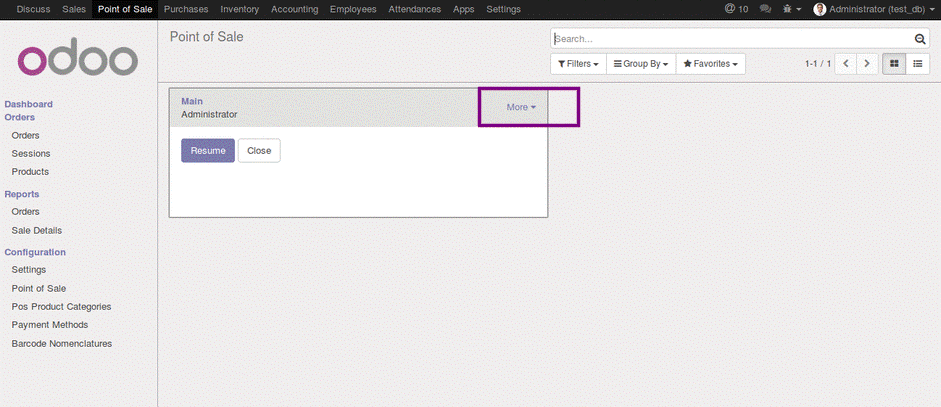941x407 pixels.
Task: Expand the Group By dropdown
Action: click(641, 64)
